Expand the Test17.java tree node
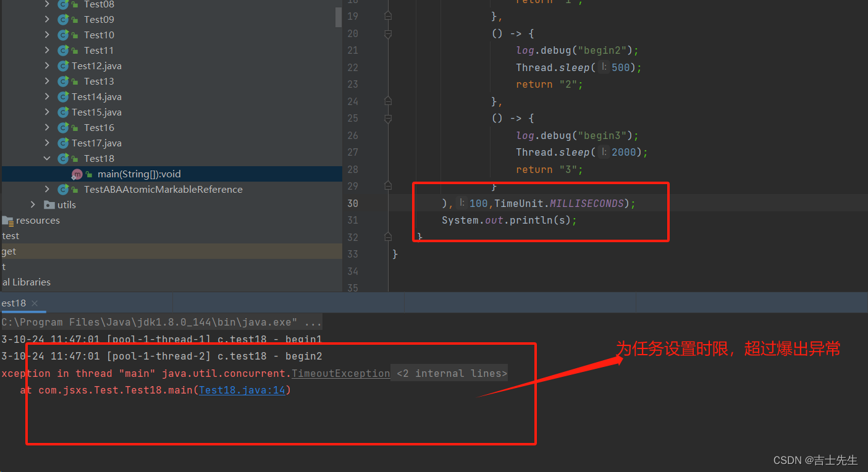 pyautogui.click(x=47, y=143)
